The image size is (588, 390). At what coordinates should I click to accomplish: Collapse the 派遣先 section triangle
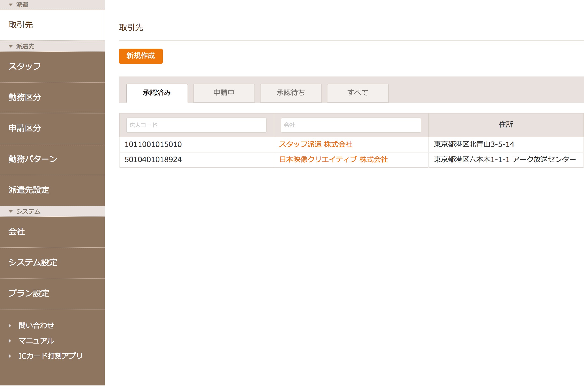(11, 46)
